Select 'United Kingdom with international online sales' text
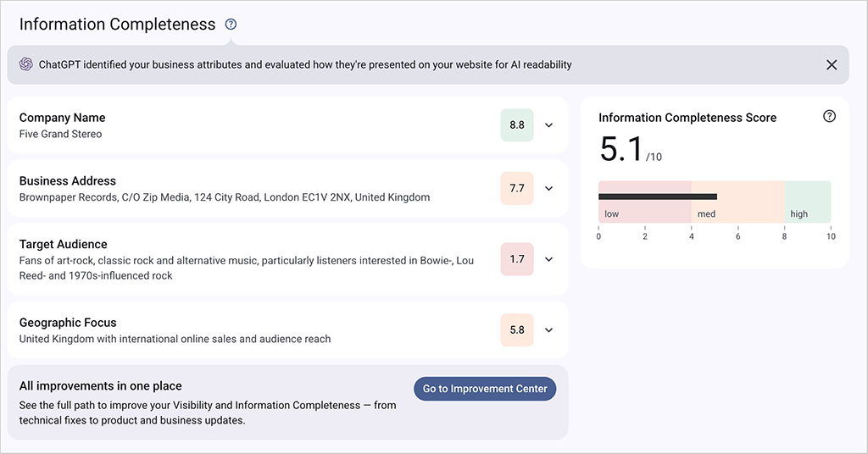 [x=175, y=339]
